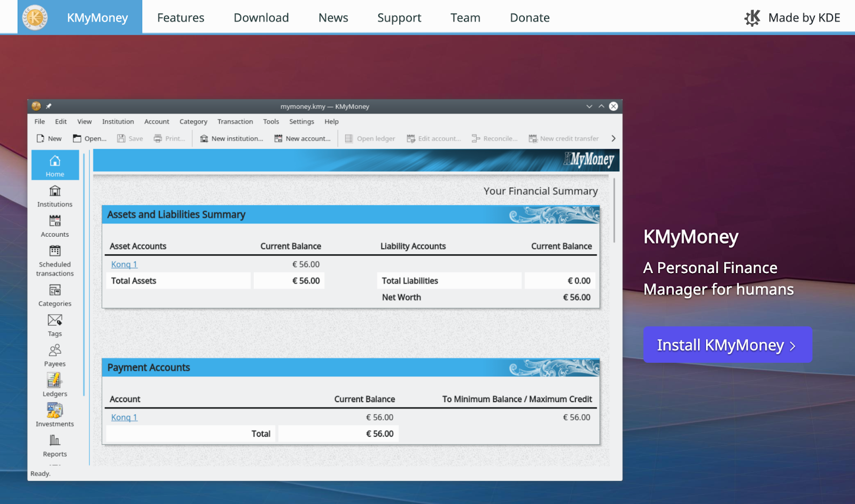Open the Team page
Screen dimensions: 855x504
[465, 18]
